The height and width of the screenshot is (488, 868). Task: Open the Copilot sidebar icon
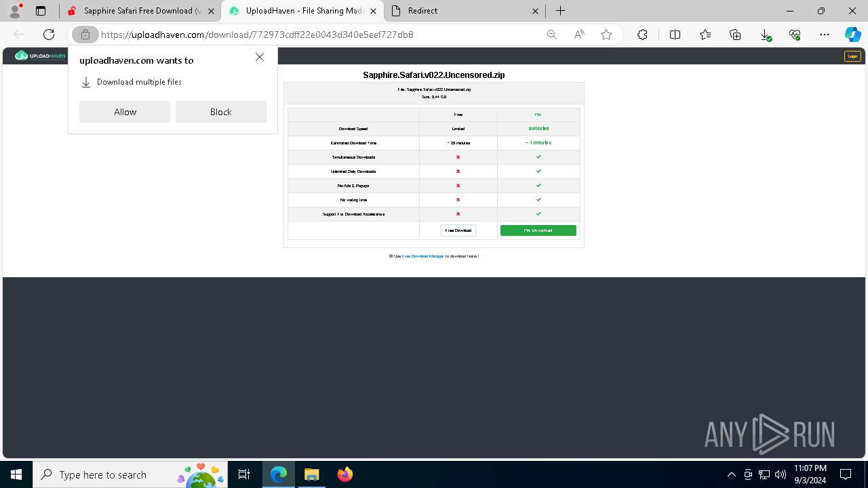coord(852,35)
